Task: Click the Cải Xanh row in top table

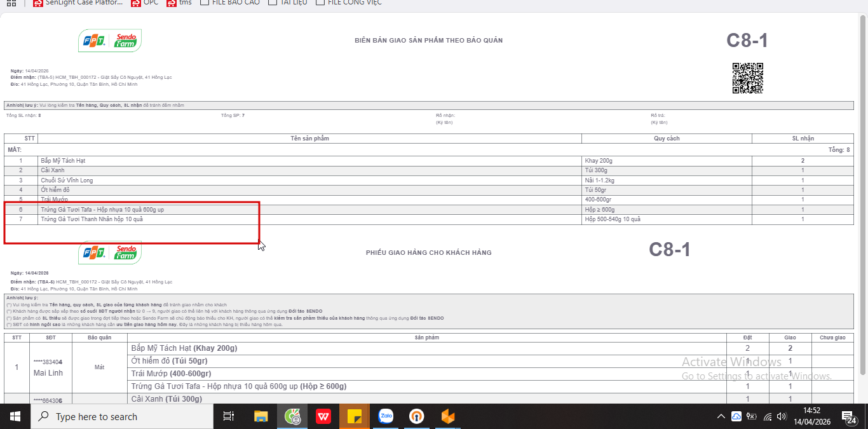Action: (428, 170)
